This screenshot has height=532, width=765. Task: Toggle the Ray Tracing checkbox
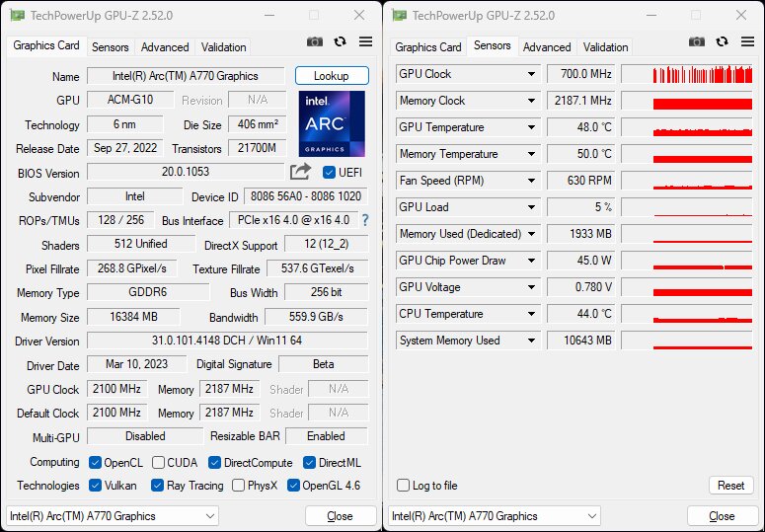tap(157, 486)
